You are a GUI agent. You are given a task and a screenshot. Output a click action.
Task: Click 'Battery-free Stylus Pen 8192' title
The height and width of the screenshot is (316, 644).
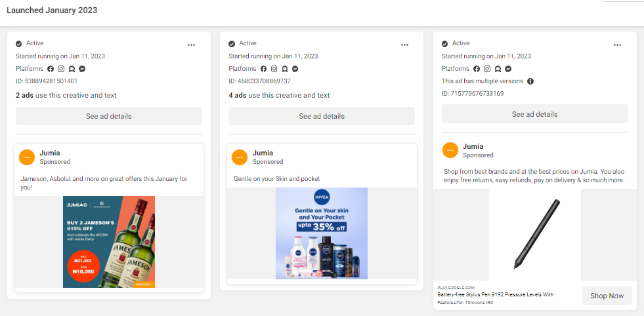(496, 294)
